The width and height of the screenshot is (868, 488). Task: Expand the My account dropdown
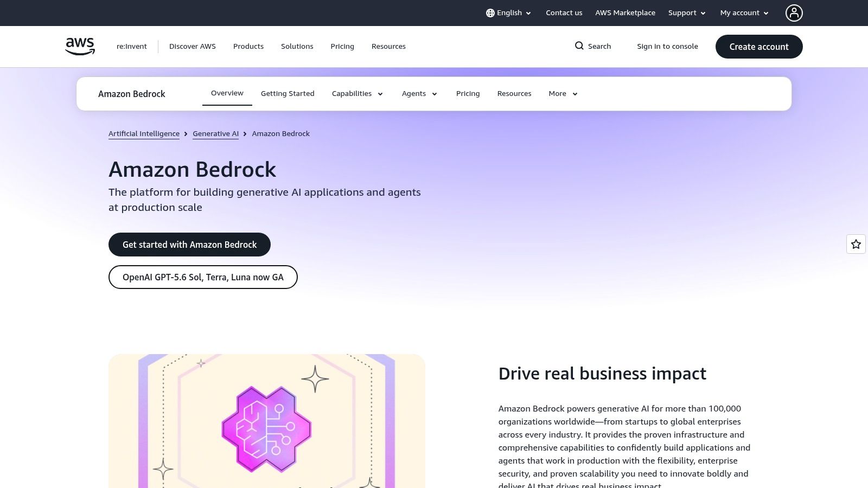744,13
